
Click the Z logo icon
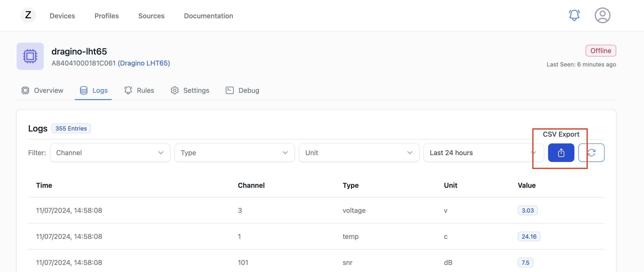coord(28,16)
